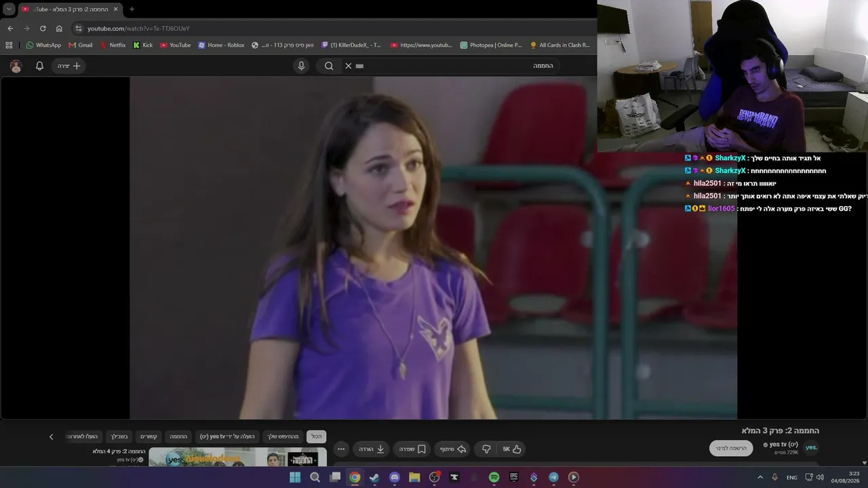Reload the YouTube page

click(x=43, y=28)
